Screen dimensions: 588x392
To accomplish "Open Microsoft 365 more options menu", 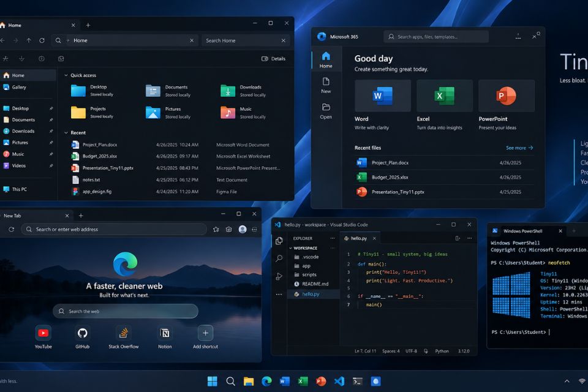I will (x=518, y=36).
